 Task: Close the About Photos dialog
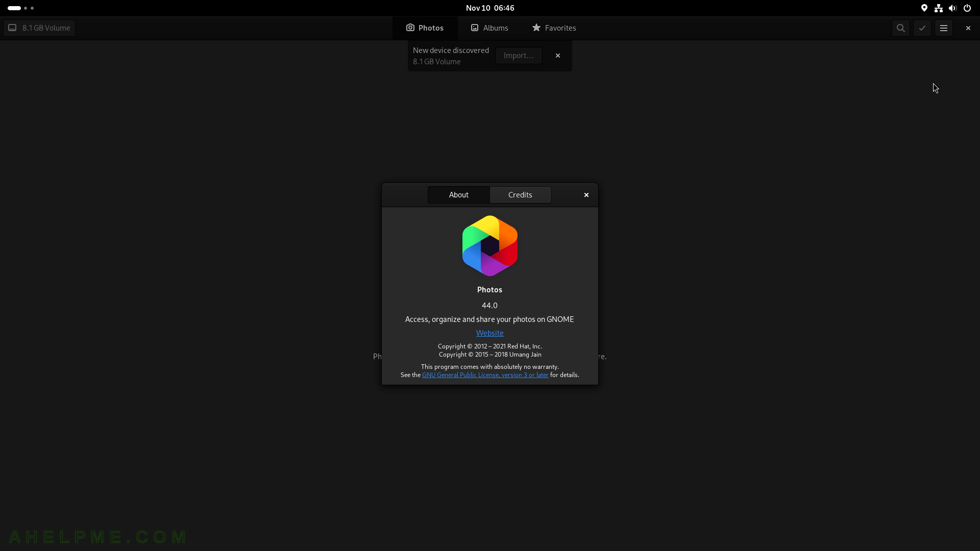586,195
